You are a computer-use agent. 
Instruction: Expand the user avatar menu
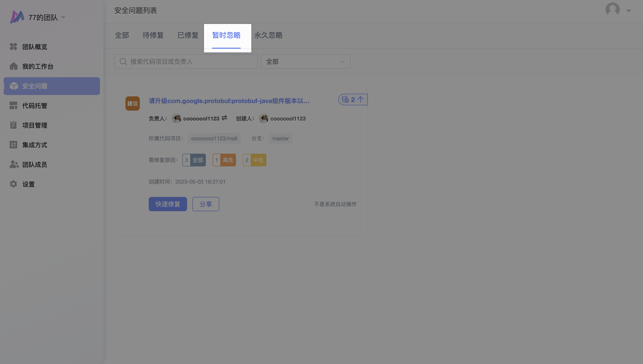click(628, 10)
